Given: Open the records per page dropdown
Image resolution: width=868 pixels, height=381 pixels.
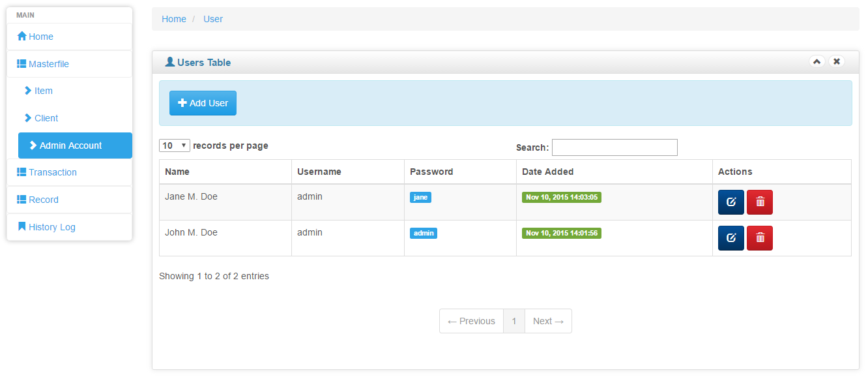Looking at the screenshot, I should (174, 145).
